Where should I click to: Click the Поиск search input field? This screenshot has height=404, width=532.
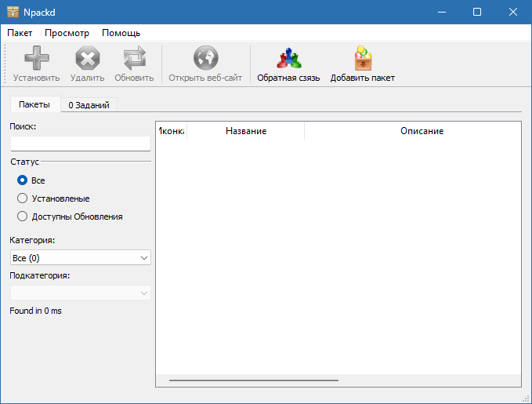click(x=81, y=144)
